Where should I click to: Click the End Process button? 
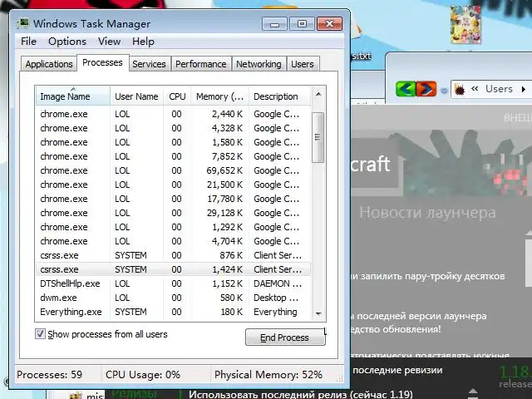pos(284,337)
